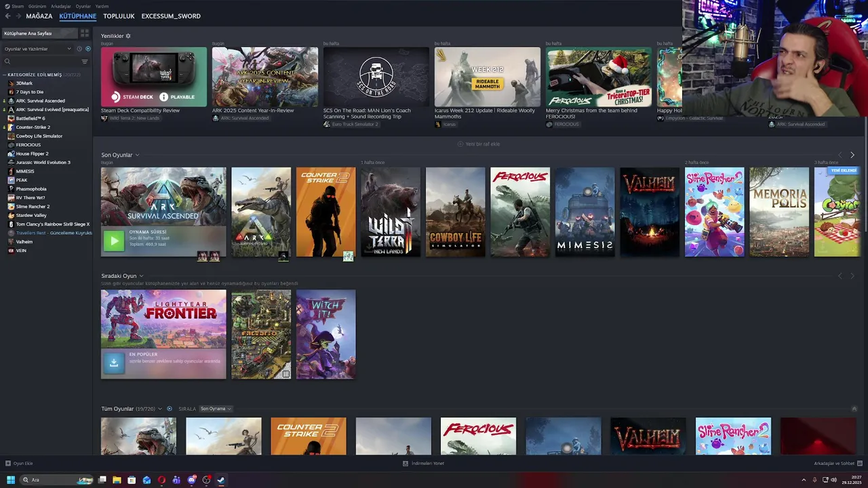Open the advanced filter options icon
The height and width of the screenshot is (488, 868).
(85, 62)
